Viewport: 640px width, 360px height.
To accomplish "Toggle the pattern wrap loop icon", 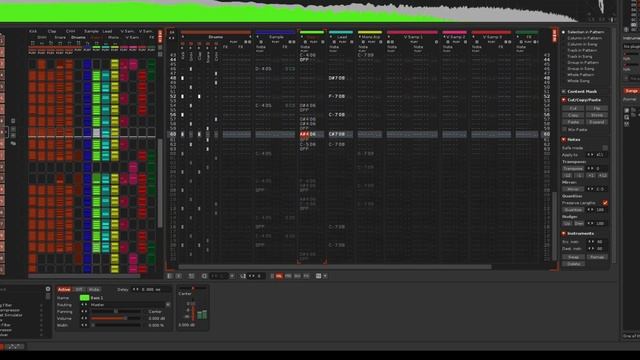I will (x=204, y=276).
